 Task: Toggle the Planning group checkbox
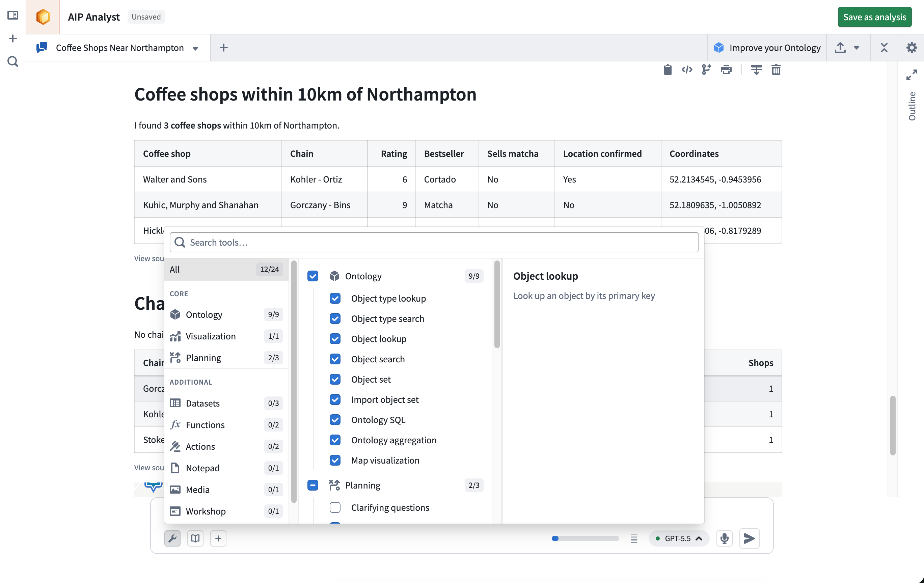[313, 485]
